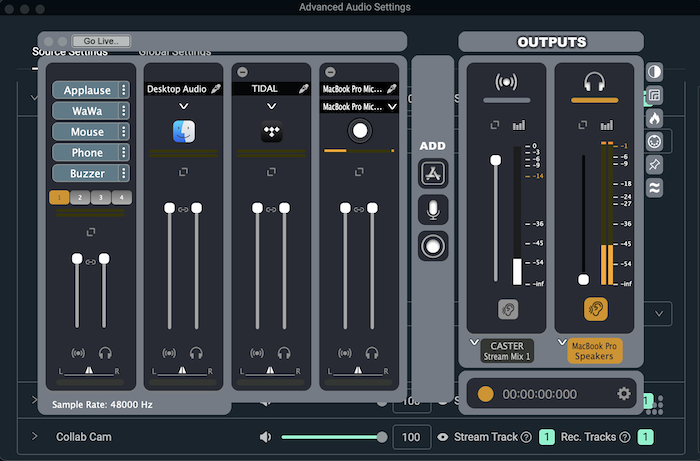
Task: Toggle stream send for soundboard channel
Action: point(78,353)
